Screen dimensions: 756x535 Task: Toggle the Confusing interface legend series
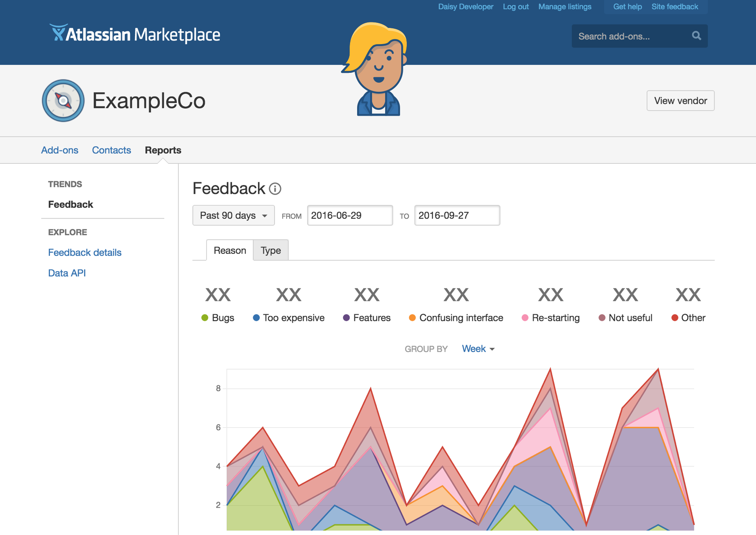[x=456, y=318]
